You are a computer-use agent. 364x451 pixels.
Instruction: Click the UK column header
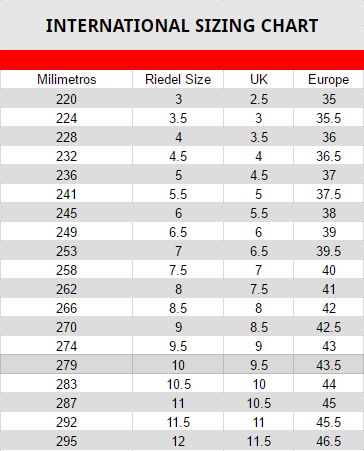point(259,79)
